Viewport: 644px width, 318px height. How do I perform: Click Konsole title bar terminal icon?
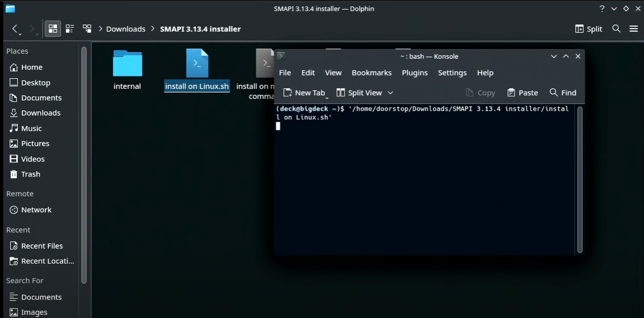click(x=281, y=56)
